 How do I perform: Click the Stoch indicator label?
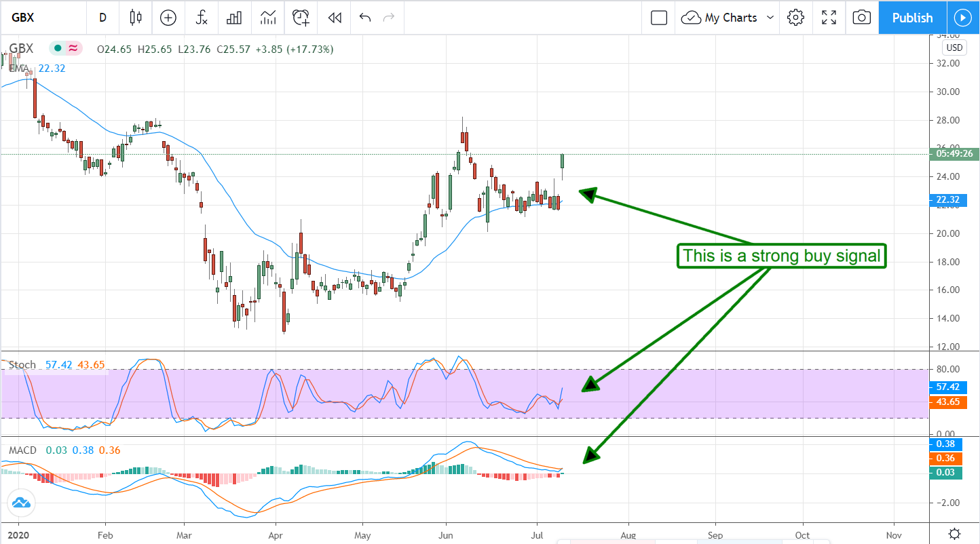(22, 365)
